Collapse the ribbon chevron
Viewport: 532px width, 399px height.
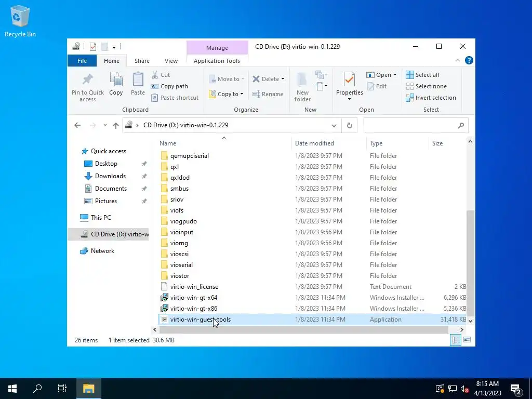(x=457, y=60)
